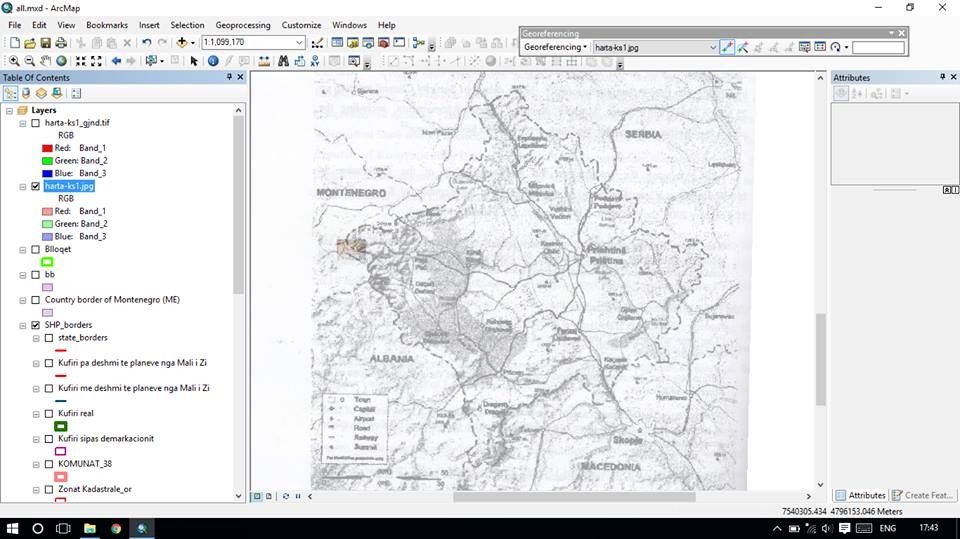Uncheck the harta-ks1.jpg layer
The width and height of the screenshot is (960, 539).
click(x=36, y=186)
